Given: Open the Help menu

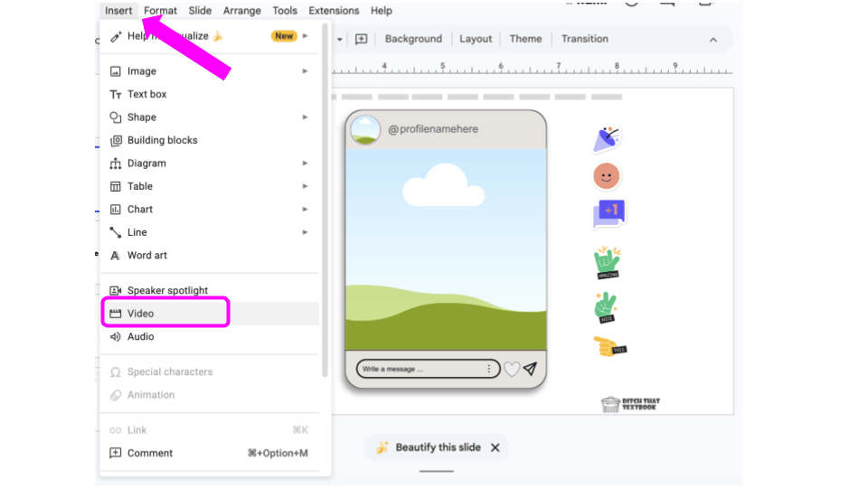Looking at the screenshot, I should pos(382,11).
